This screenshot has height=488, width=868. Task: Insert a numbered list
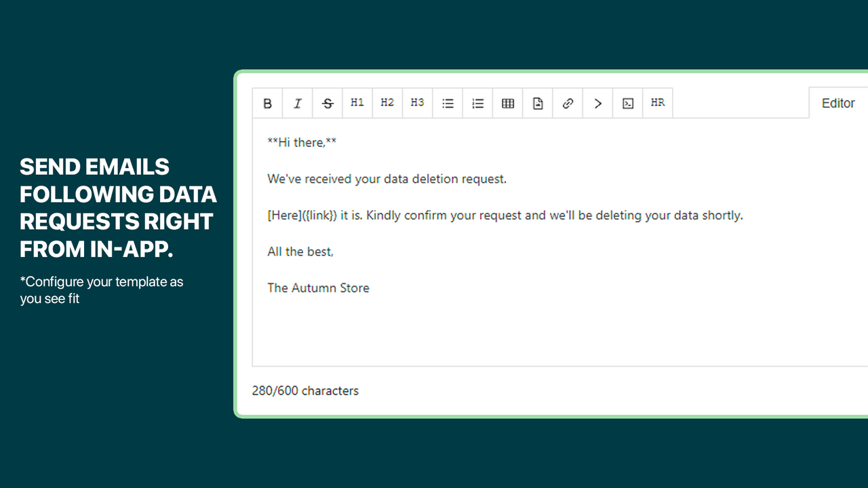[477, 104]
